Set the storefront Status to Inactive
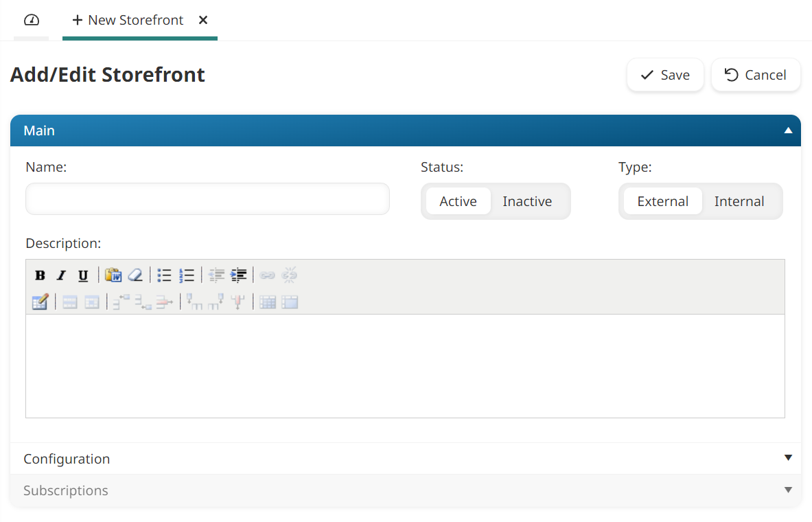 click(527, 201)
